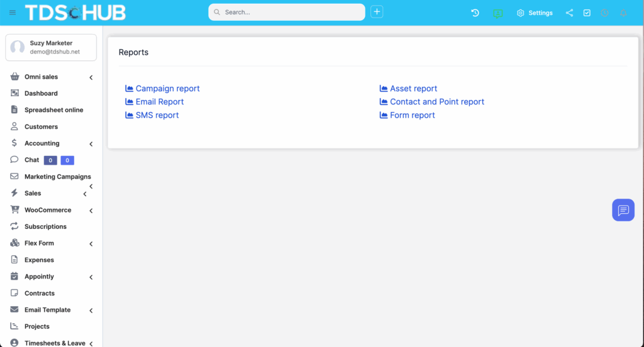Select Subscriptions in the sidebar
Screen dimensions: 644x347
[45, 226]
